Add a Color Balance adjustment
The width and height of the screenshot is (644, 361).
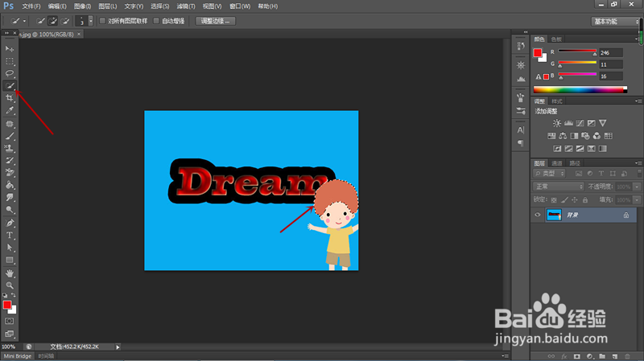pyautogui.click(x=563, y=136)
